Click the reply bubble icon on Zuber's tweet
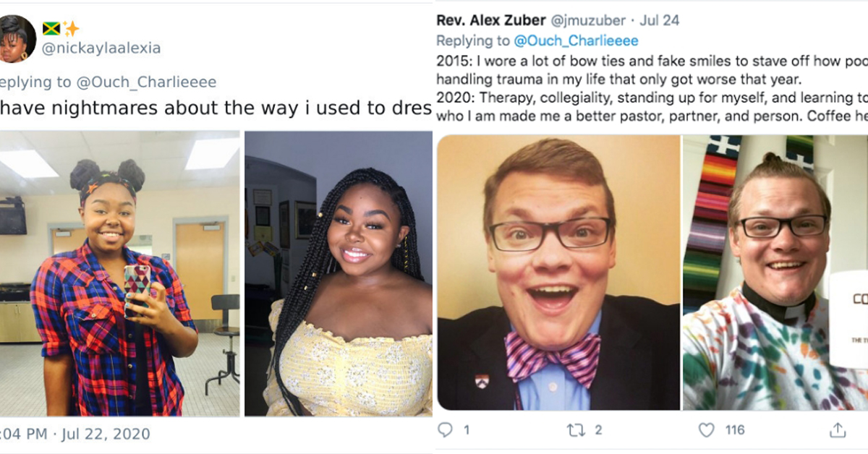The image size is (868, 454). [x=444, y=429]
